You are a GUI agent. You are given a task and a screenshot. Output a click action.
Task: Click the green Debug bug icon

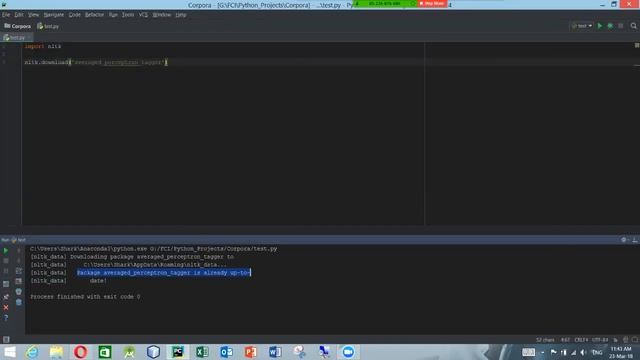610,26
